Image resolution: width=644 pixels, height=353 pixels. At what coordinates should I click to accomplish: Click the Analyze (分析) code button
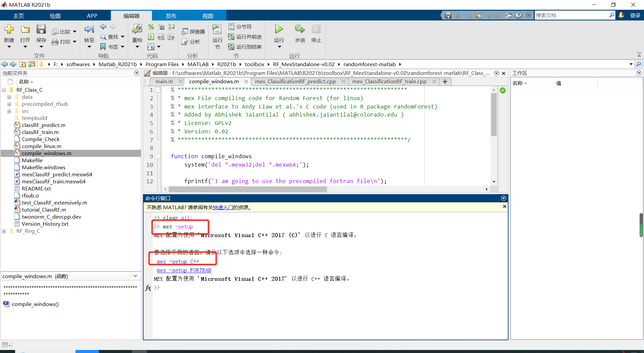[x=191, y=42]
